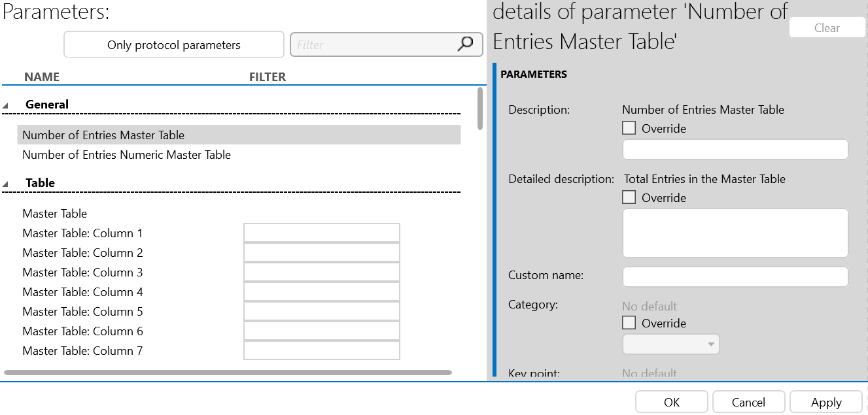This screenshot has height=415, width=868.
Task: Click the Custom name text box
Action: pyautogui.click(x=735, y=276)
